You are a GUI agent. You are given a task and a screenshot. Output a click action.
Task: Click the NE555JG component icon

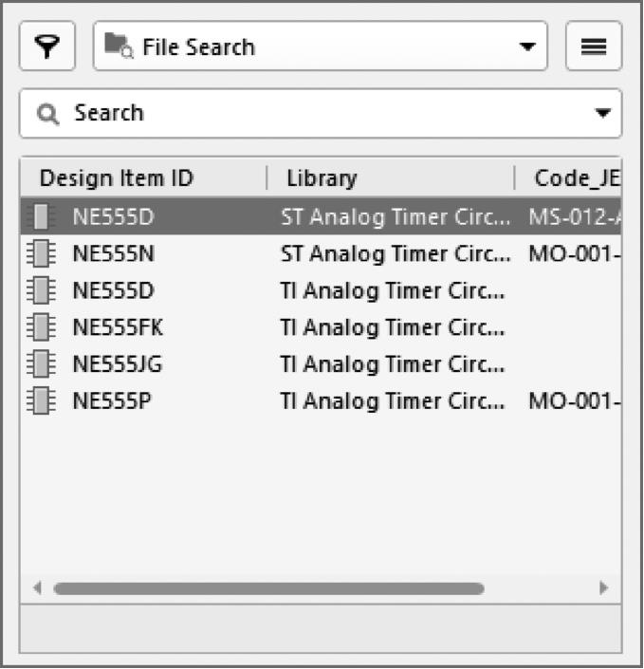(40, 364)
